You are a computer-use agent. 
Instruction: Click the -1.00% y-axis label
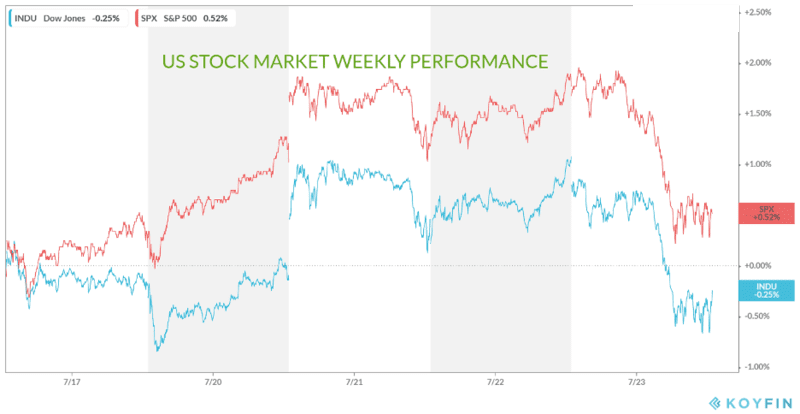(x=760, y=366)
